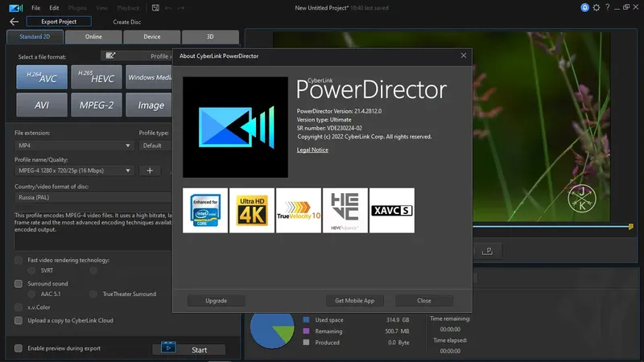
Task: Open the MP4 file extension dropdown
Action: click(74, 146)
